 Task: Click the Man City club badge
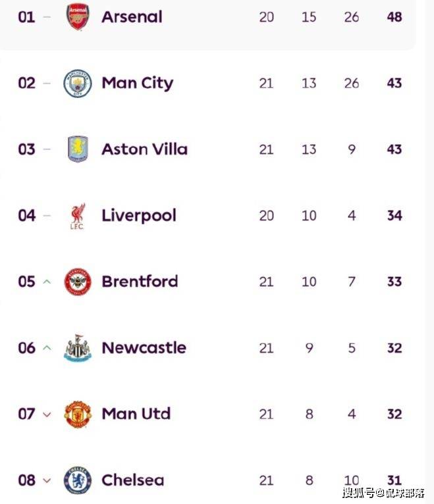point(78,84)
